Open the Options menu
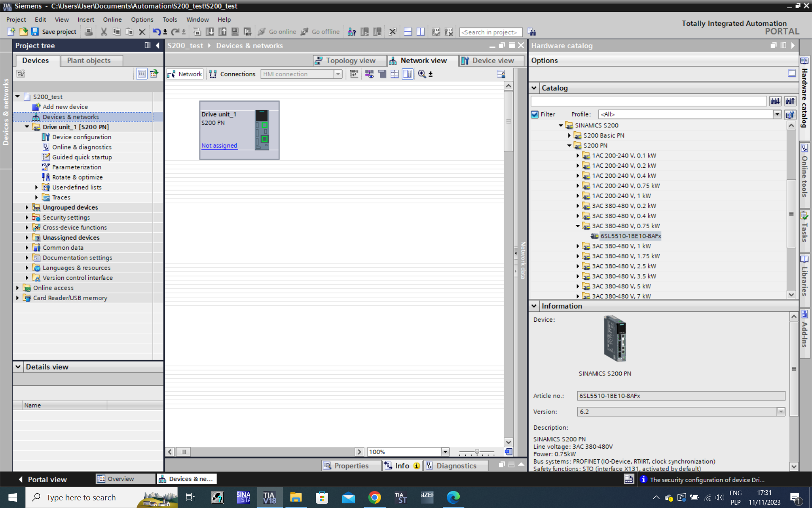 142,19
